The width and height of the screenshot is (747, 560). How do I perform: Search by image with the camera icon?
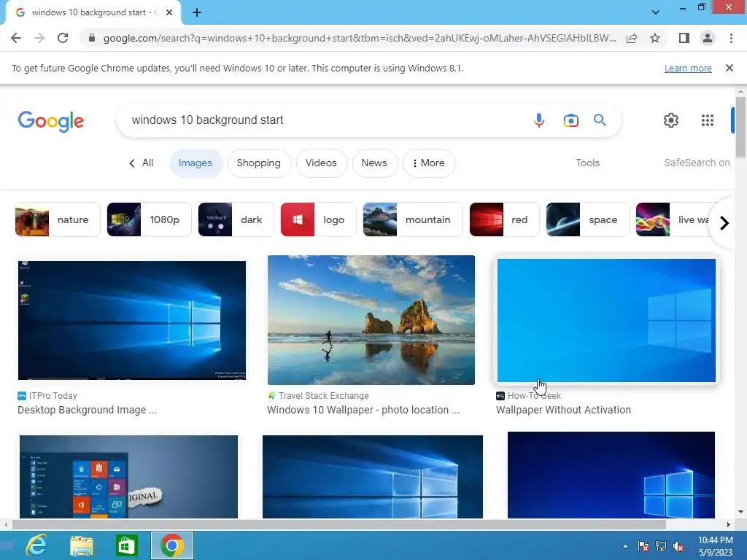point(570,120)
